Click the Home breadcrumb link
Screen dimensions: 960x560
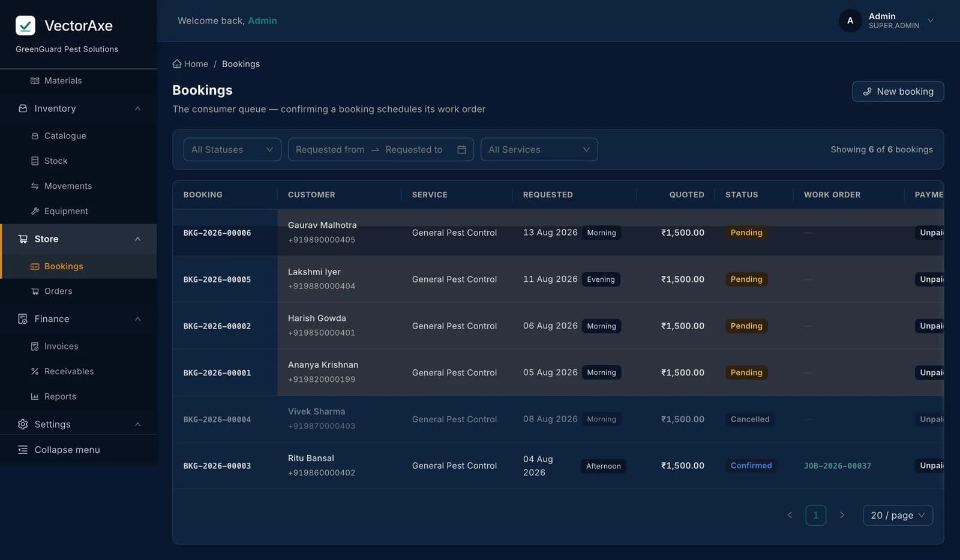click(191, 64)
